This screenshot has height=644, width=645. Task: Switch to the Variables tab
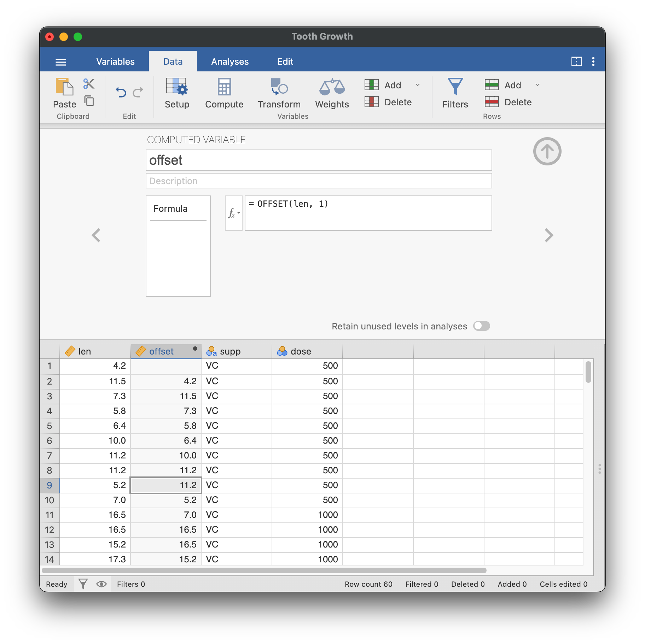115,62
